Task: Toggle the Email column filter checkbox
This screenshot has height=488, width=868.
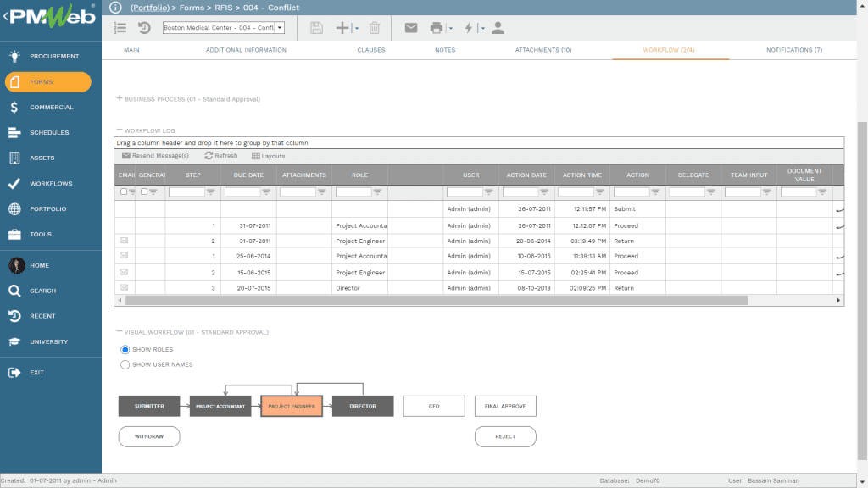Action: pos(124,191)
